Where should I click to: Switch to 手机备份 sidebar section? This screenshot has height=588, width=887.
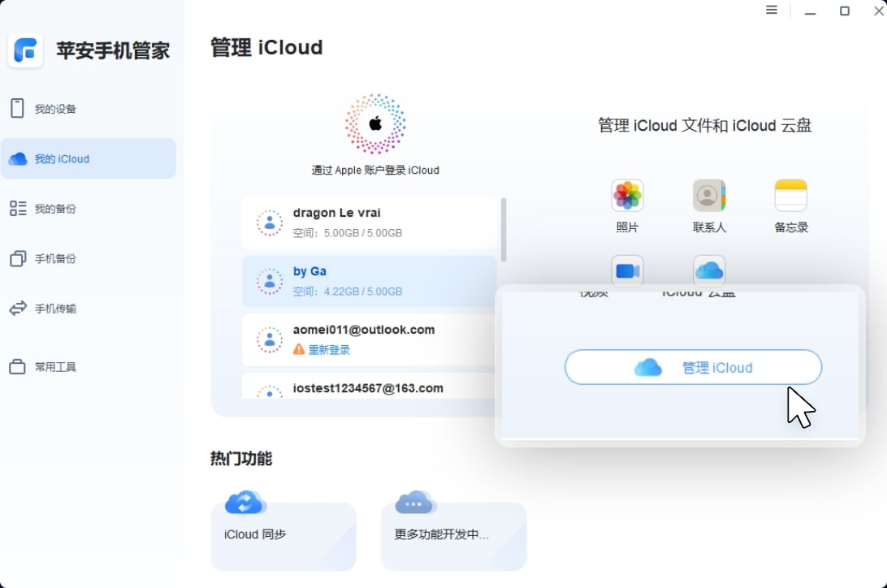(x=55, y=259)
